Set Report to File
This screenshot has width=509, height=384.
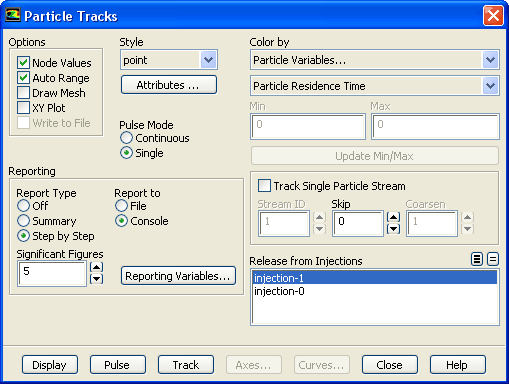[121, 206]
